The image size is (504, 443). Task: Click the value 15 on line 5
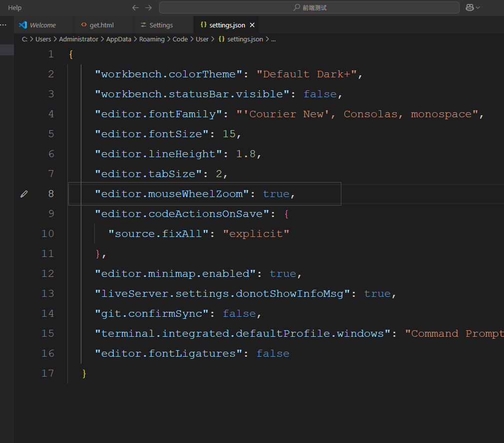229,134
